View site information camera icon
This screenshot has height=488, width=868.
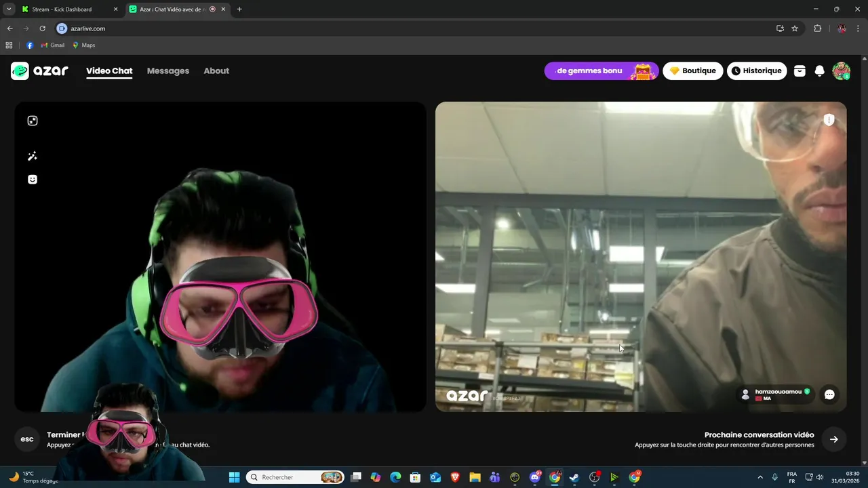tap(62, 28)
